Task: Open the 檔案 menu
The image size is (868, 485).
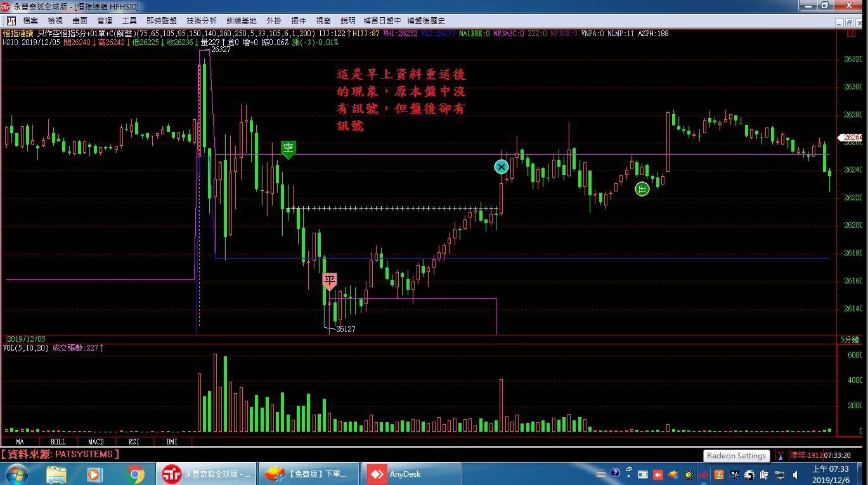Action: 30,21
